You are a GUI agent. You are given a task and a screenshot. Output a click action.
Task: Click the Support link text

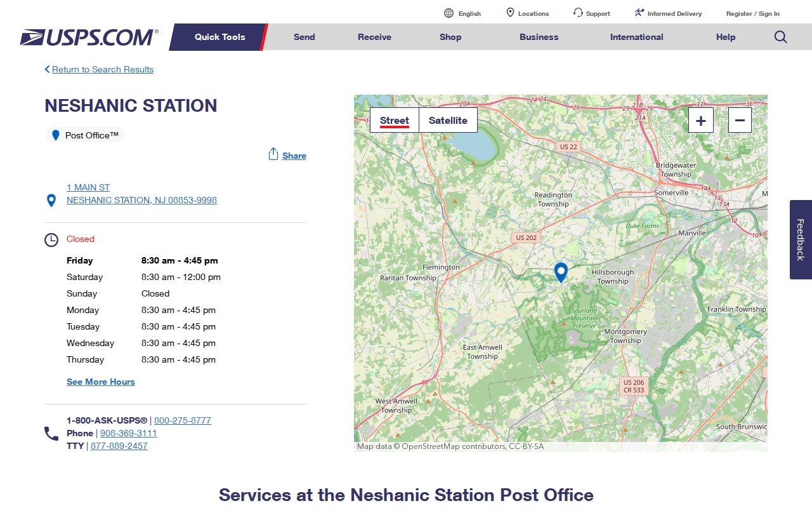click(598, 13)
